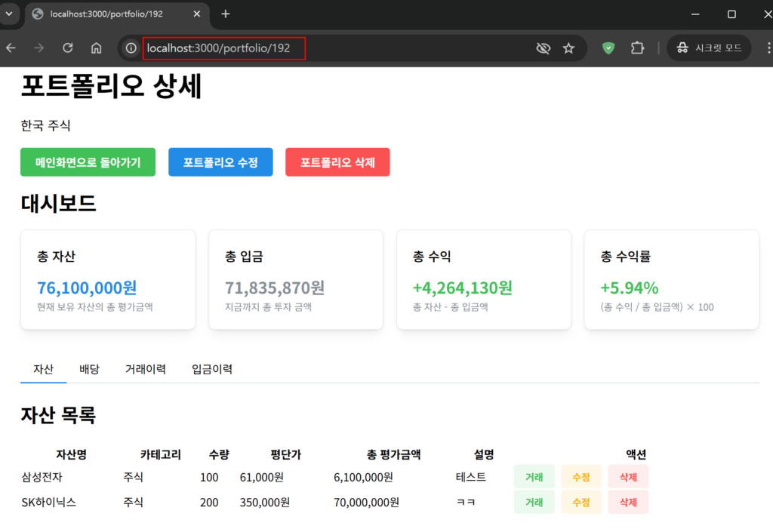Open the 거래이력 tab
The image size is (773, 532).
click(x=146, y=369)
